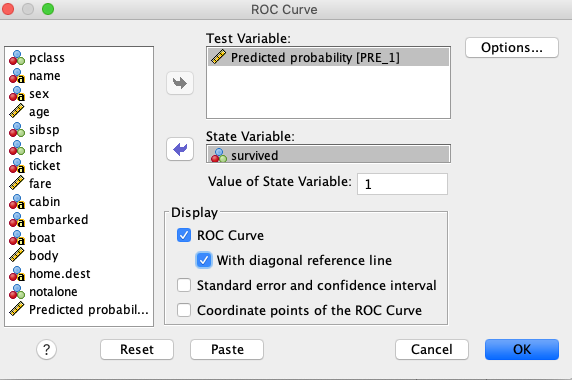Screen dimensions: 572x380
Task: Click the Reset button
Action: point(137,349)
